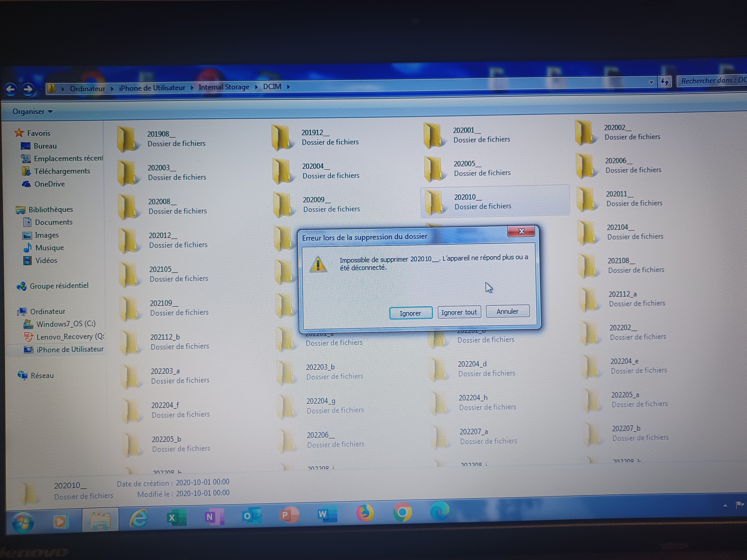Click the Forward navigation arrow
Image resolution: width=747 pixels, height=560 pixels.
click(28, 89)
